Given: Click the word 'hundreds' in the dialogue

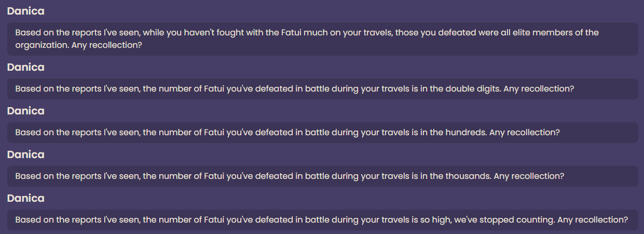Looking at the screenshot, I should pos(466,133).
